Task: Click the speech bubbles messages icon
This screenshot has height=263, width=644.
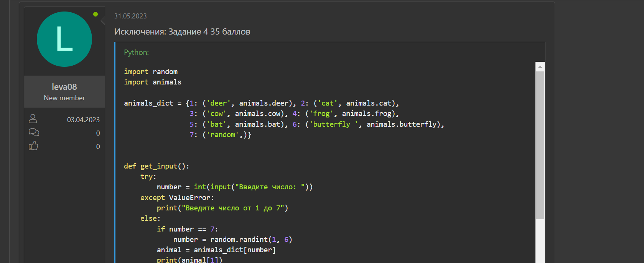Action: [34, 132]
